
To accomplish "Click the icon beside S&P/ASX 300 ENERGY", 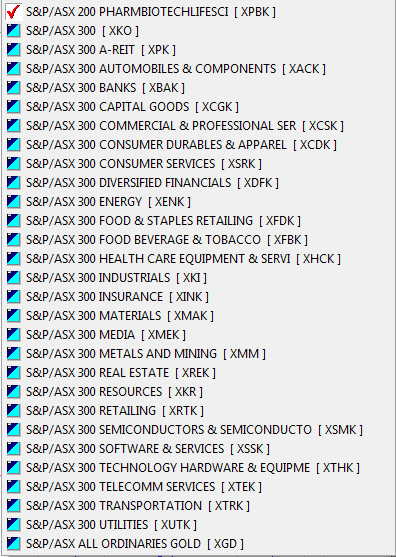I will tap(13, 202).
